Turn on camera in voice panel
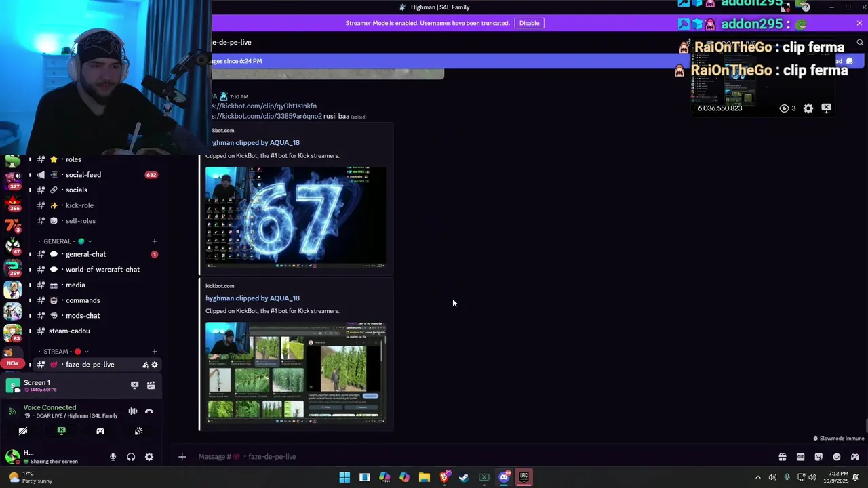Viewport: 868px width, 488px height. (23, 431)
